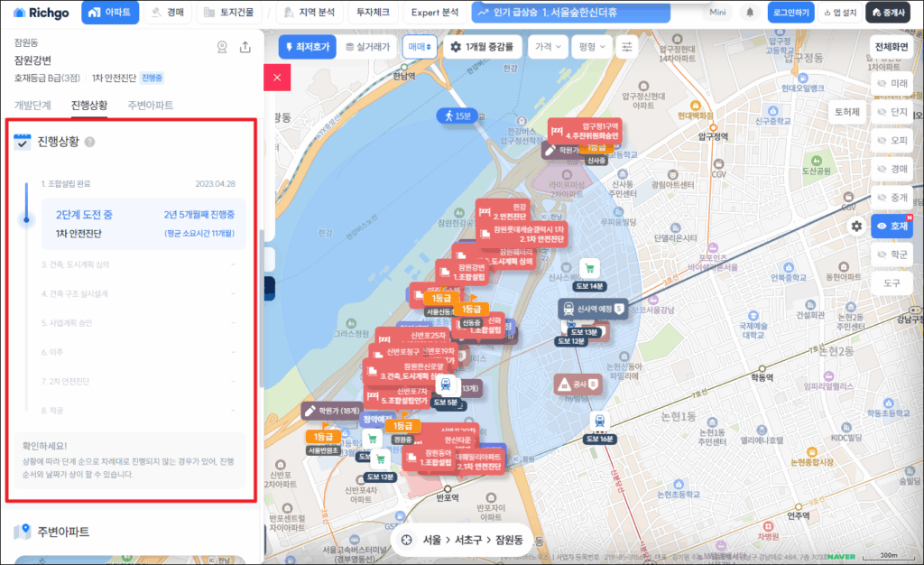The image size is (924, 565).
Task: Expand the 평형 filter dropdown
Action: [591, 46]
